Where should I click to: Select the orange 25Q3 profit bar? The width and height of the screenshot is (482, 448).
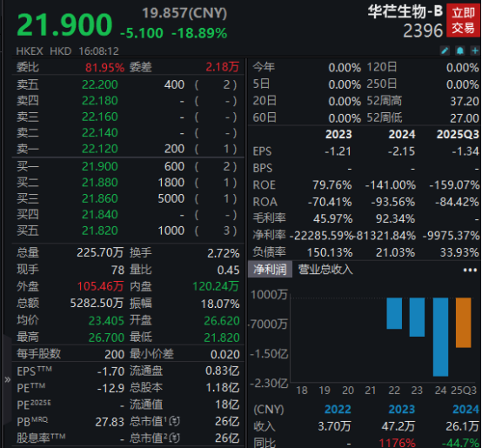(463, 323)
